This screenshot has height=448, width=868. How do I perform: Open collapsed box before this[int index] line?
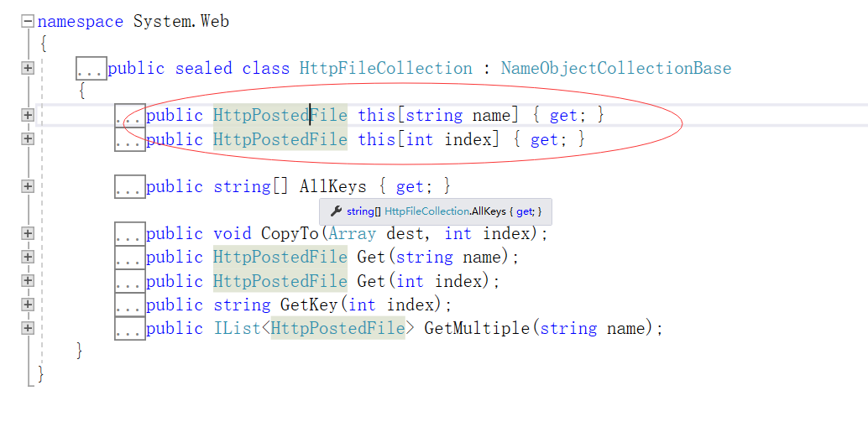coord(130,138)
